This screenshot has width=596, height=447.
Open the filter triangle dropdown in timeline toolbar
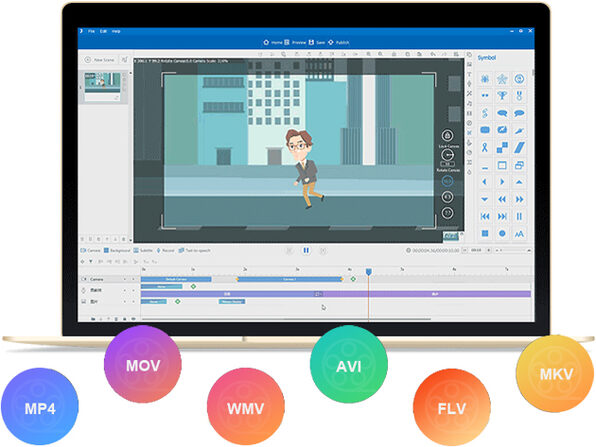91,262
